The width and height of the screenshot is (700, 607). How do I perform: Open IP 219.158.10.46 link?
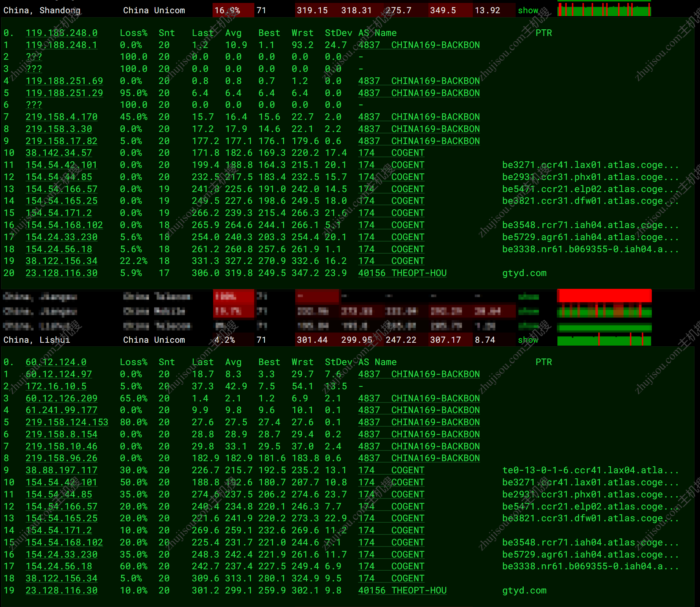[x=62, y=446]
